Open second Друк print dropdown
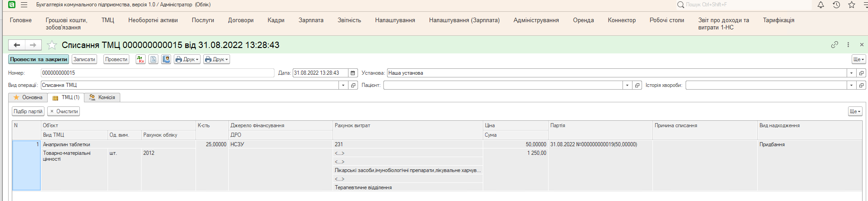 tap(216, 59)
